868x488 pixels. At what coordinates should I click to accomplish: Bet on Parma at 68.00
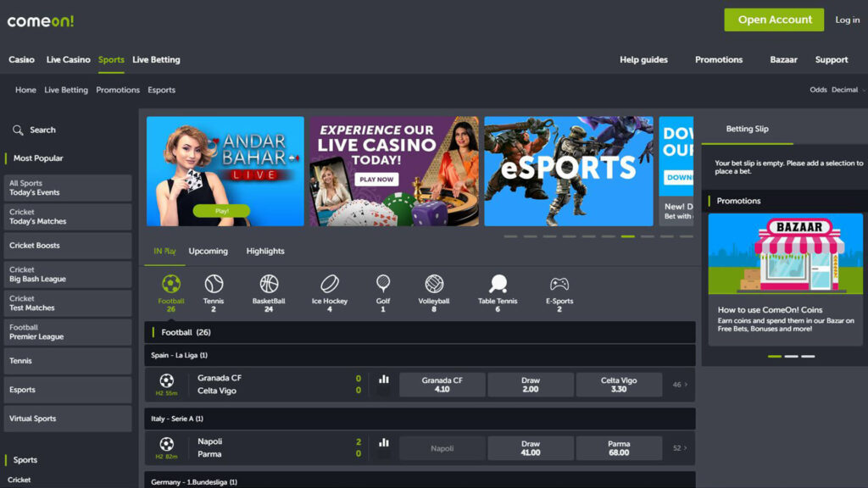click(x=619, y=448)
